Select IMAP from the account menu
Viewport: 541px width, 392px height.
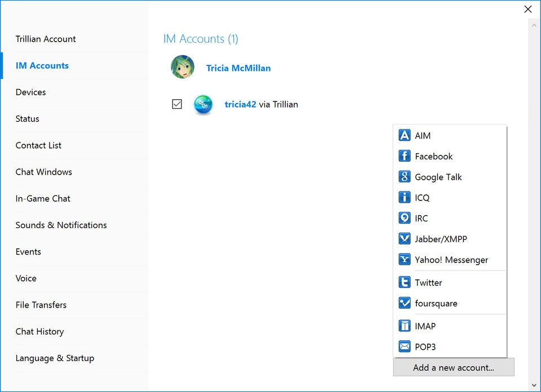coord(425,326)
